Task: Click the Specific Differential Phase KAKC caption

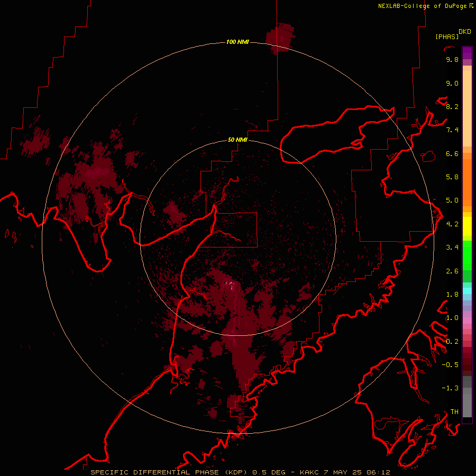Action: coord(241,472)
